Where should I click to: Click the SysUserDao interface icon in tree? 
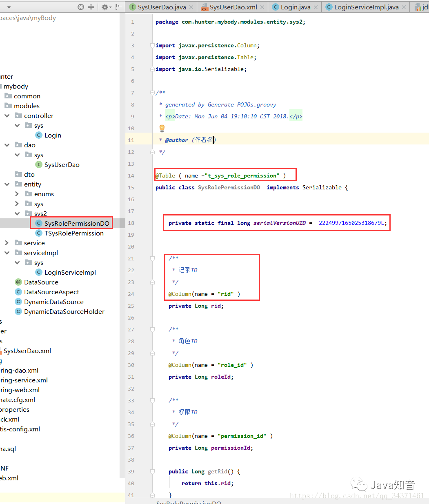coord(39,164)
